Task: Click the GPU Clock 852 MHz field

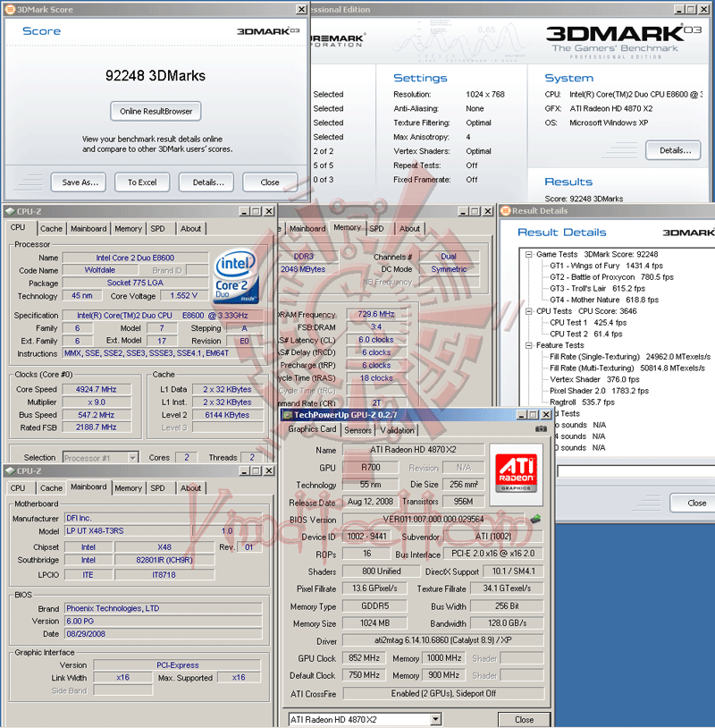Action: tap(365, 658)
